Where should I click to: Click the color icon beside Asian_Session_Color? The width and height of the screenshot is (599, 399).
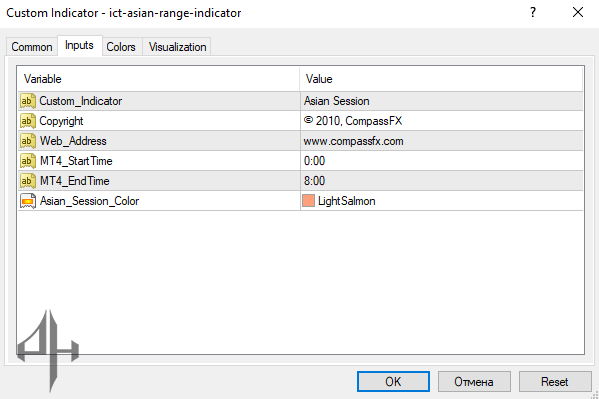tap(28, 201)
